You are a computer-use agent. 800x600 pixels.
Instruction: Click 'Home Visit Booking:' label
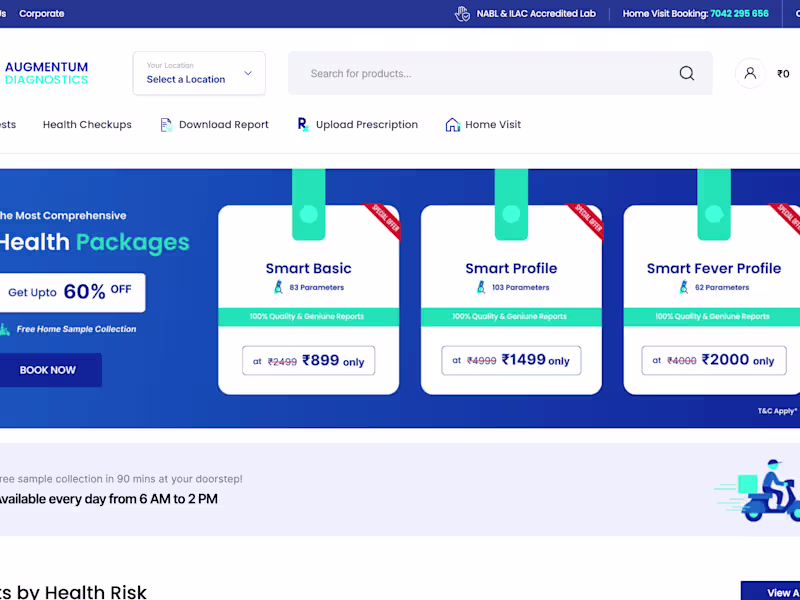click(x=665, y=14)
